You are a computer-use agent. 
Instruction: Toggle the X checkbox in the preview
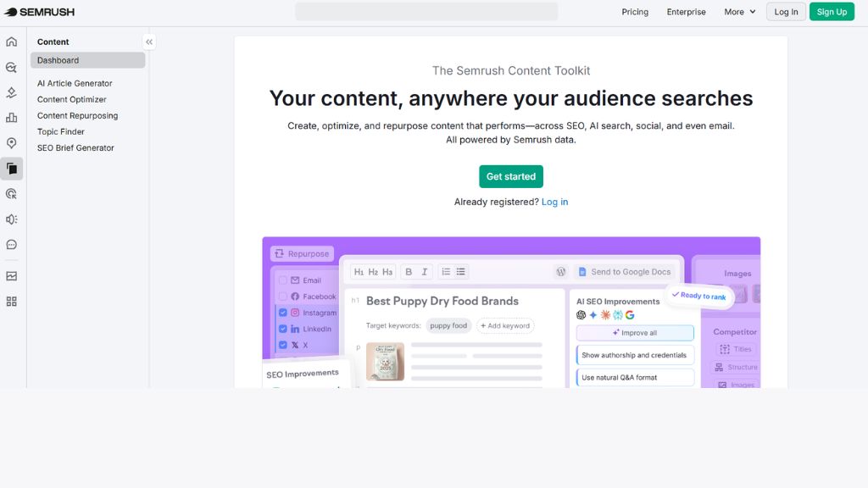[x=283, y=345]
